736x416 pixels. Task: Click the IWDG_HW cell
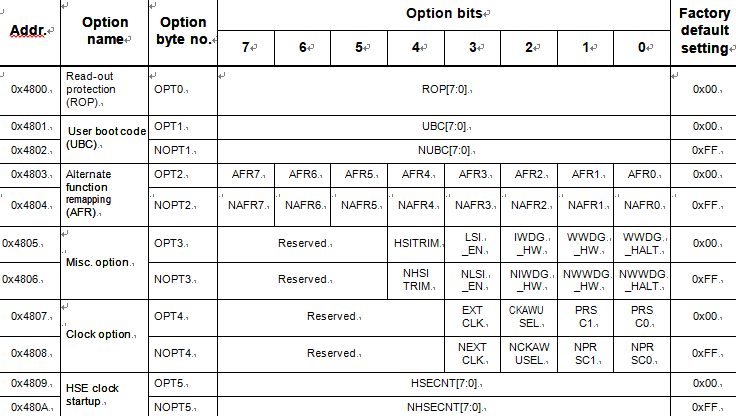[x=529, y=244]
